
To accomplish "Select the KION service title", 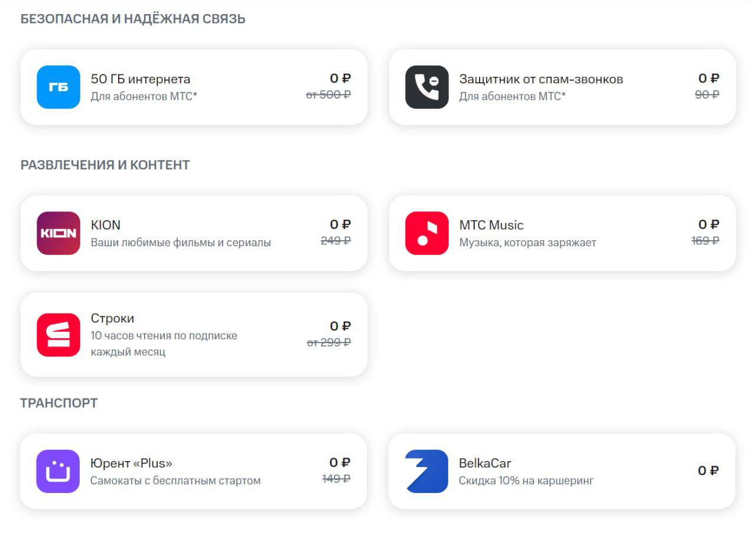I will pyautogui.click(x=106, y=225).
